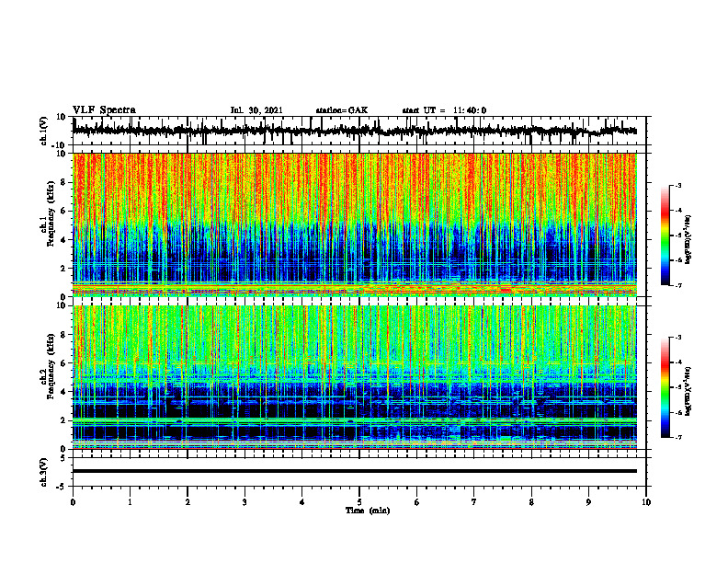The height and width of the screenshot is (563, 728).
Task: Click the ch.1 voltage waveform trace panel
Action: pos(359,131)
